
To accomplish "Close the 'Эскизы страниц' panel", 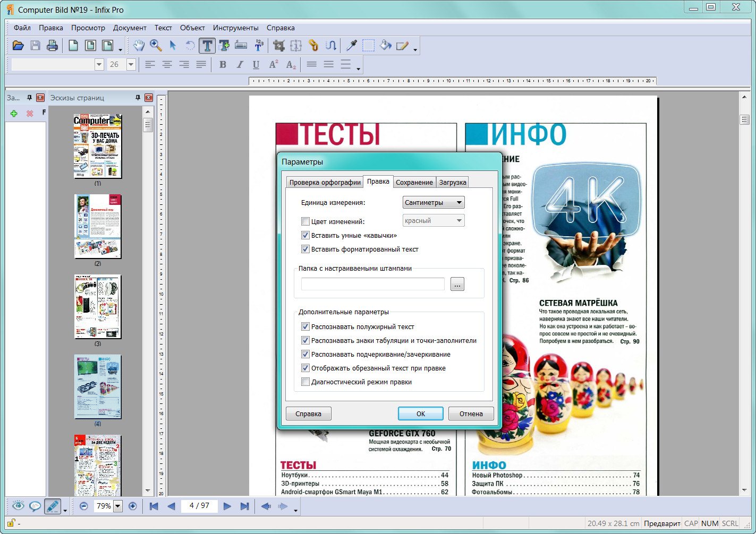I will (x=149, y=98).
